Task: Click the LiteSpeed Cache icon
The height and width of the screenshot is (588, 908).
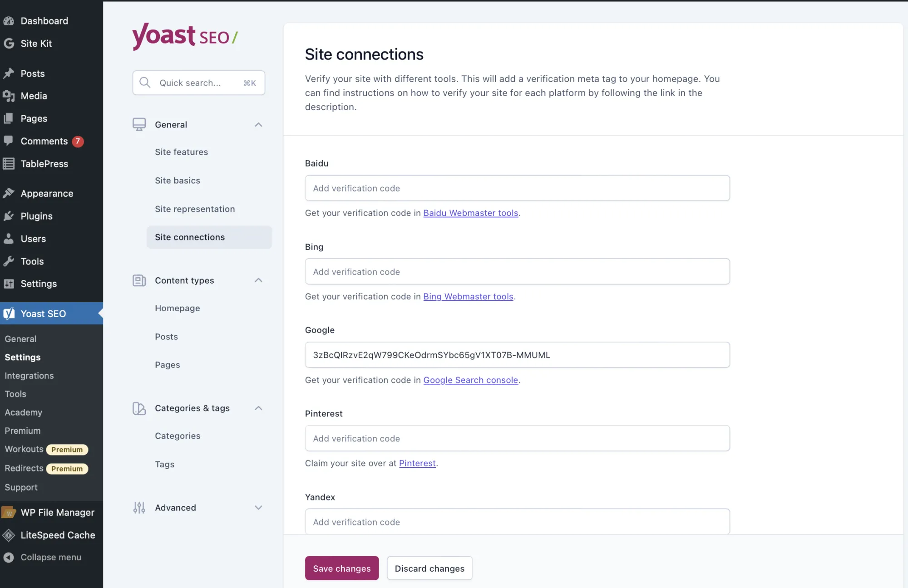Action: [x=9, y=535]
